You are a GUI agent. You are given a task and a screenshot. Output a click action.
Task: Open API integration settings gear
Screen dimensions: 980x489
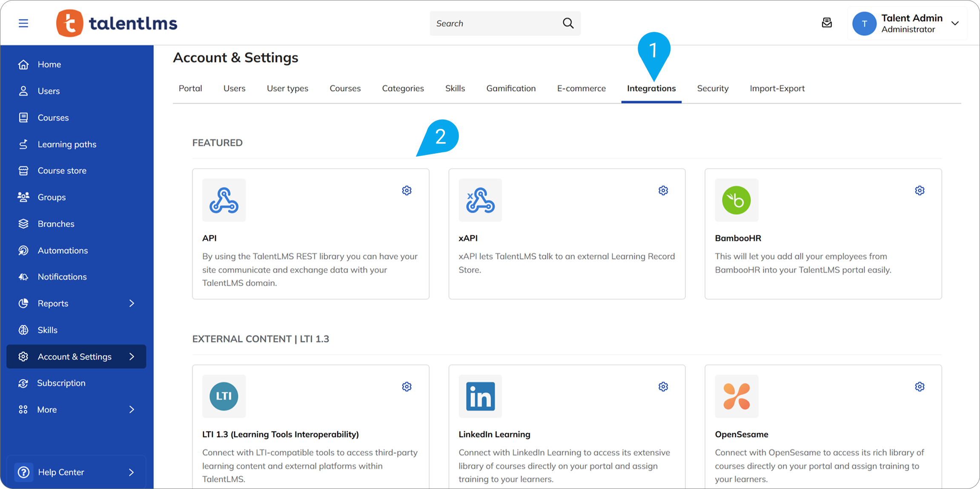(407, 191)
